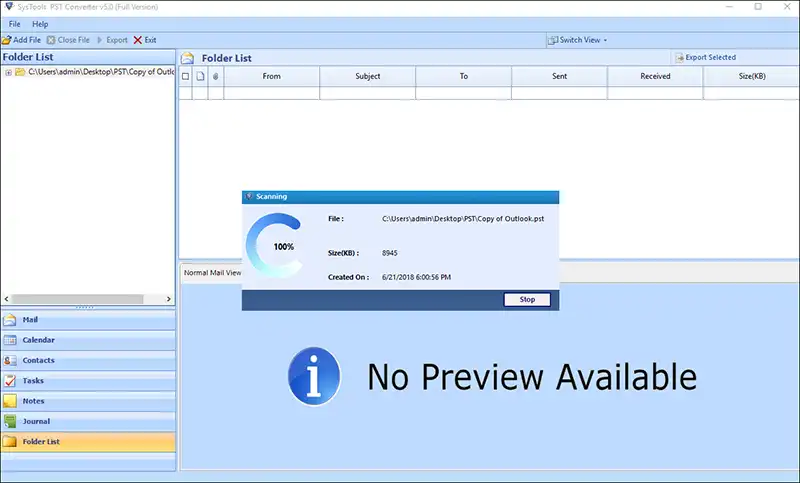Click the blue info icon in the preview

point(314,376)
